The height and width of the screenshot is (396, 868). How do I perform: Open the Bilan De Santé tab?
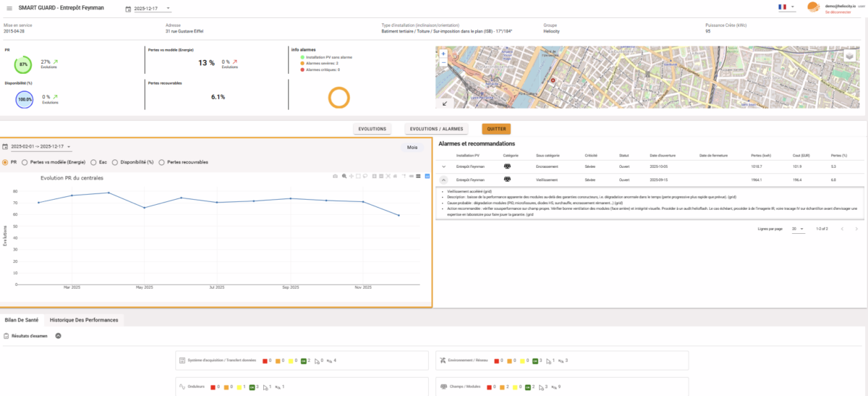[x=22, y=319]
